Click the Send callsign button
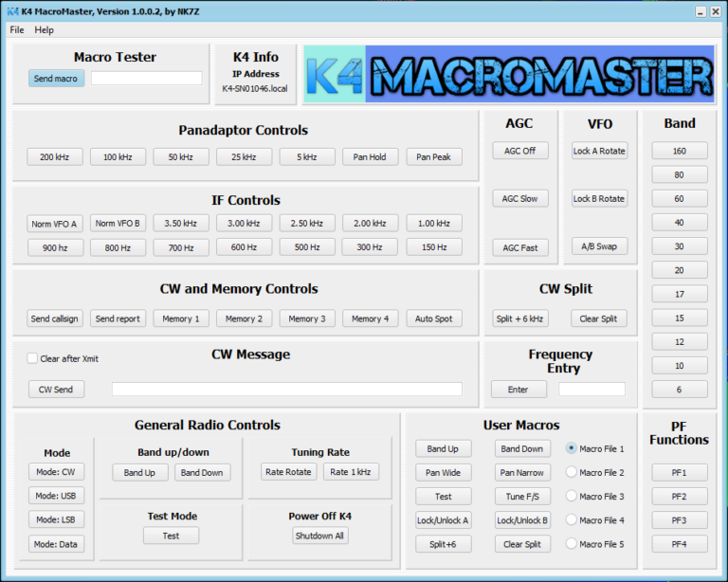Viewport: 728px width, 582px height. pos(54,318)
